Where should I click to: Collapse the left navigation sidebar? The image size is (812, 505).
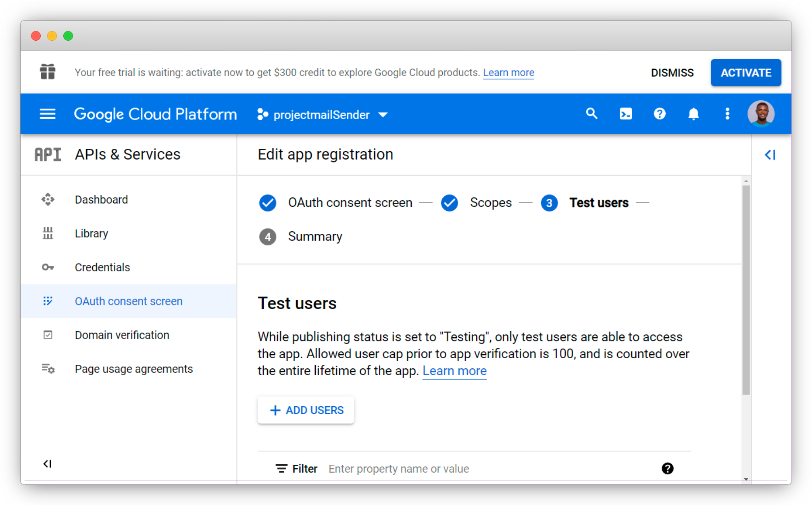[x=47, y=464]
